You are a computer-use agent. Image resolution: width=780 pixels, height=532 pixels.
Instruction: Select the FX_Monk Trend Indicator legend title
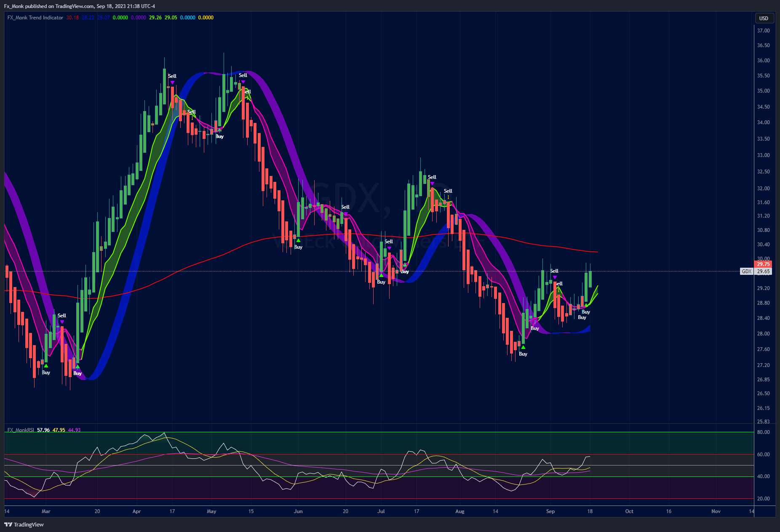coord(35,18)
